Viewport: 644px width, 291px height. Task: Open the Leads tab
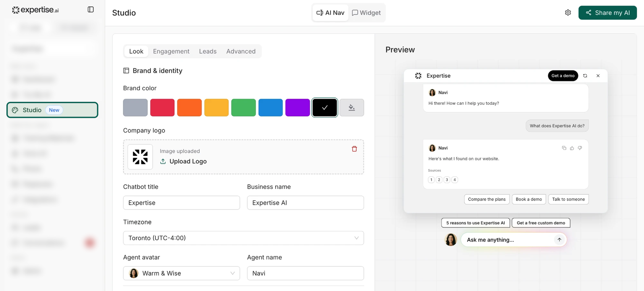pyautogui.click(x=208, y=51)
